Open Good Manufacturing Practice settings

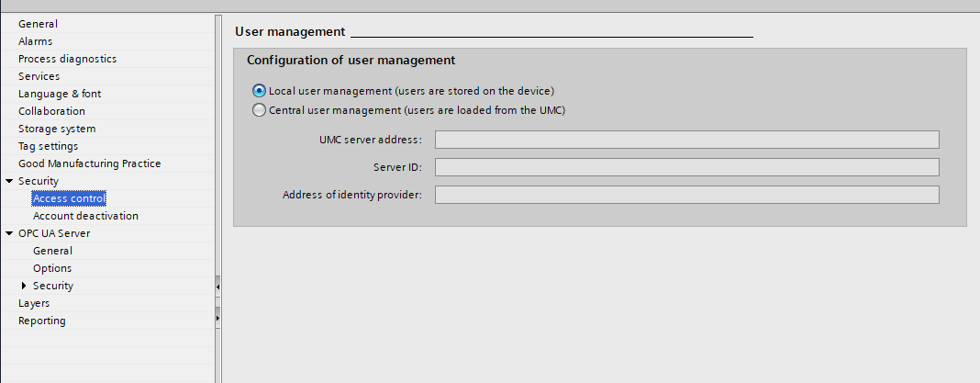[89, 163]
